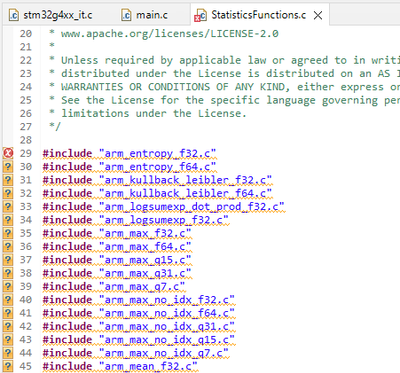This screenshot has width=400, height=373.
Task: Click the "arm_max_no_idx_q31.c" include text
Action: (167, 326)
